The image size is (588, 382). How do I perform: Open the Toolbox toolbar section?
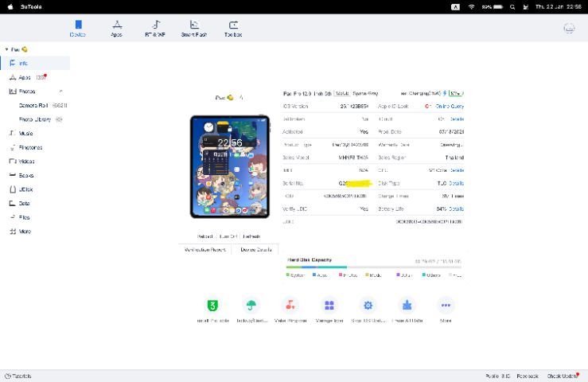pyautogui.click(x=233, y=28)
